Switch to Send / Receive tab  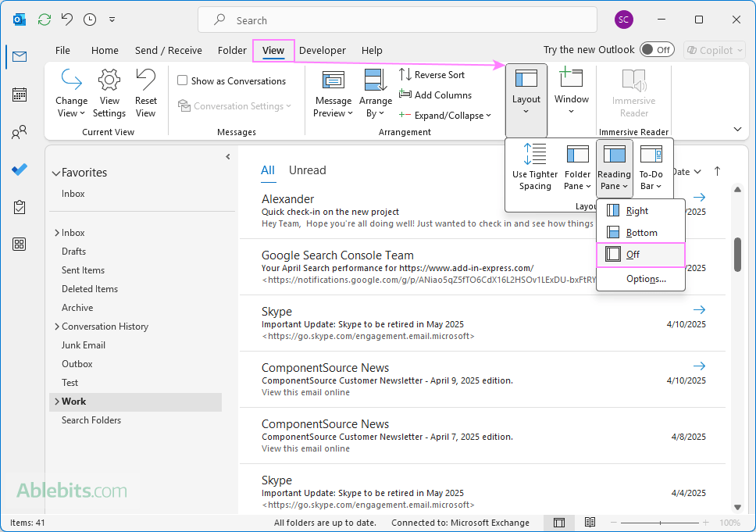[x=168, y=50]
